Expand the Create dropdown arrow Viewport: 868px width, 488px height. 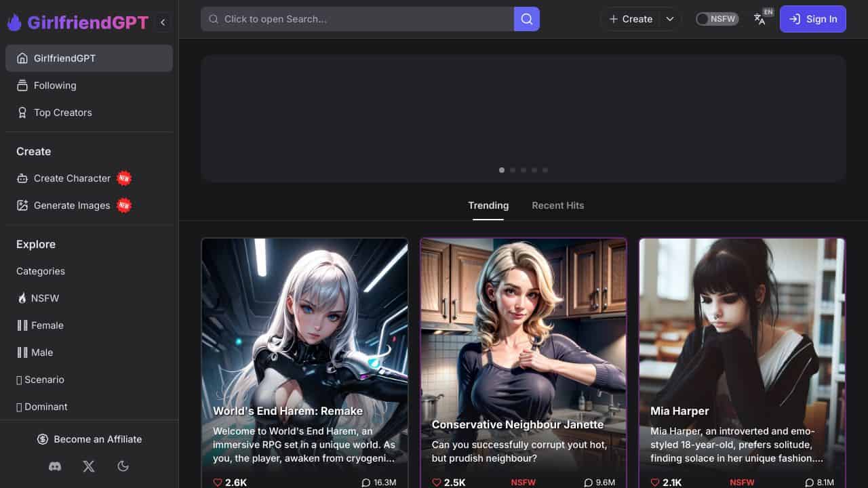tap(670, 19)
